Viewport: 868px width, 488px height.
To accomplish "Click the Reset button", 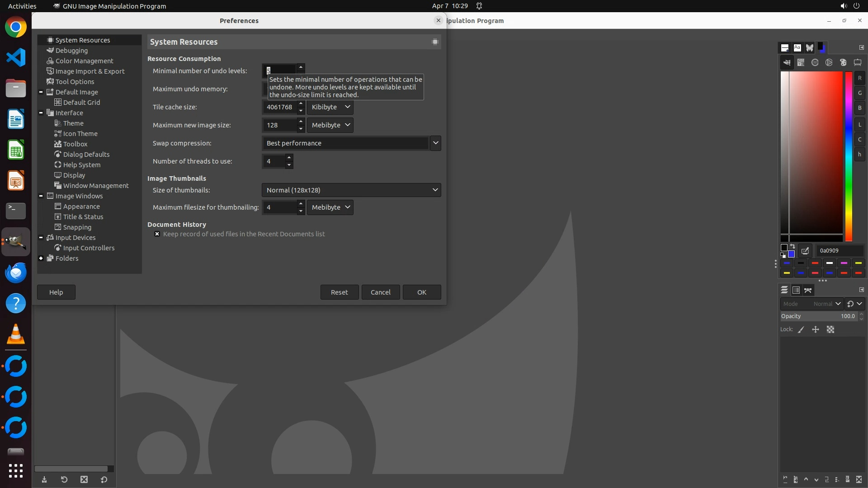I will [339, 292].
